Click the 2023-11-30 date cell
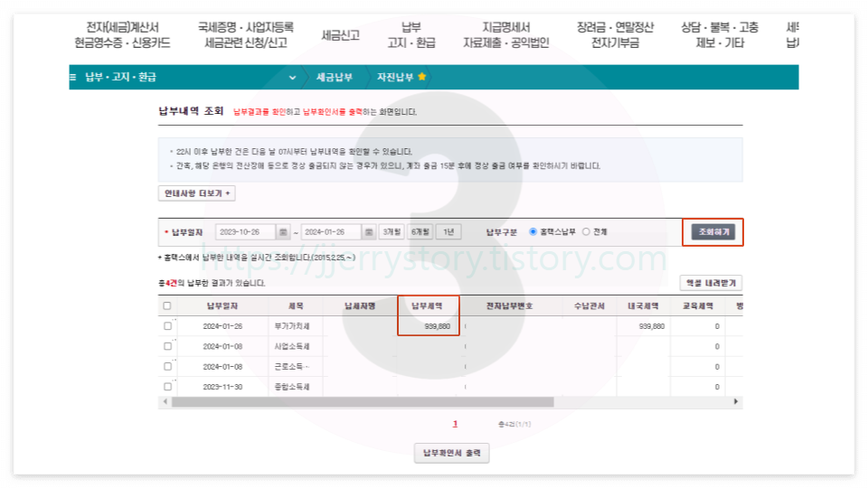The image size is (868, 488). click(x=222, y=386)
